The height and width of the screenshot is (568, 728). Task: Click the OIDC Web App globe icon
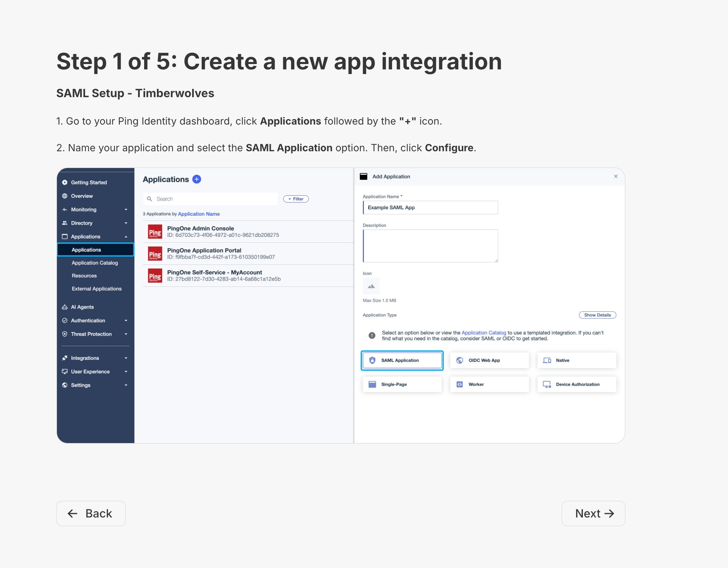point(460,361)
